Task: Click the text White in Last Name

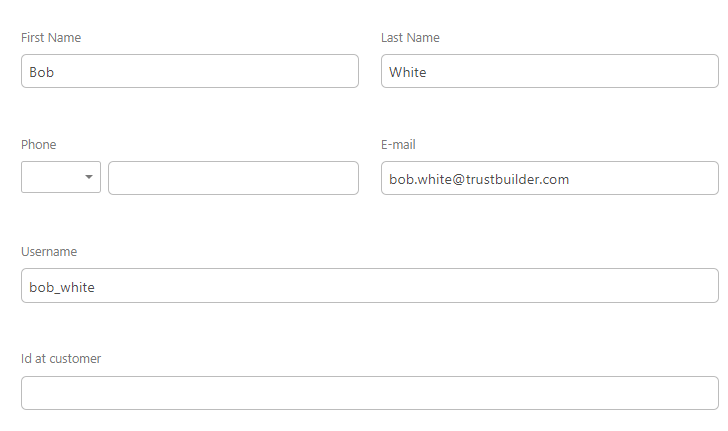Action: pos(408,72)
